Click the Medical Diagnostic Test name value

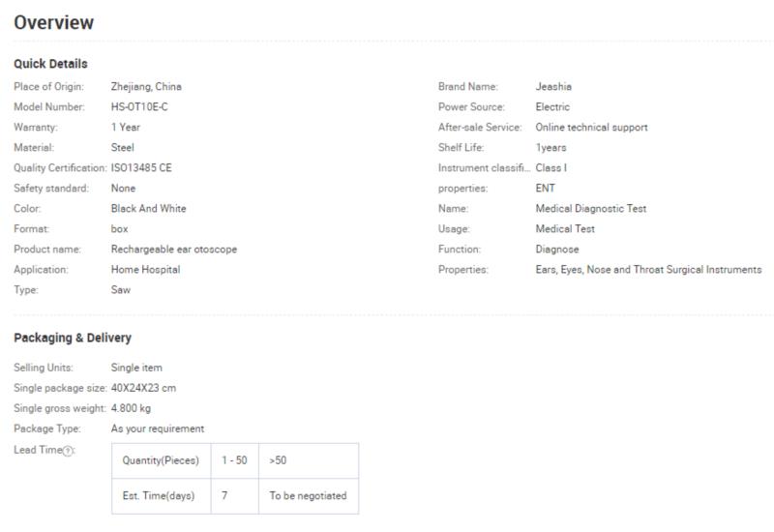click(591, 209)
